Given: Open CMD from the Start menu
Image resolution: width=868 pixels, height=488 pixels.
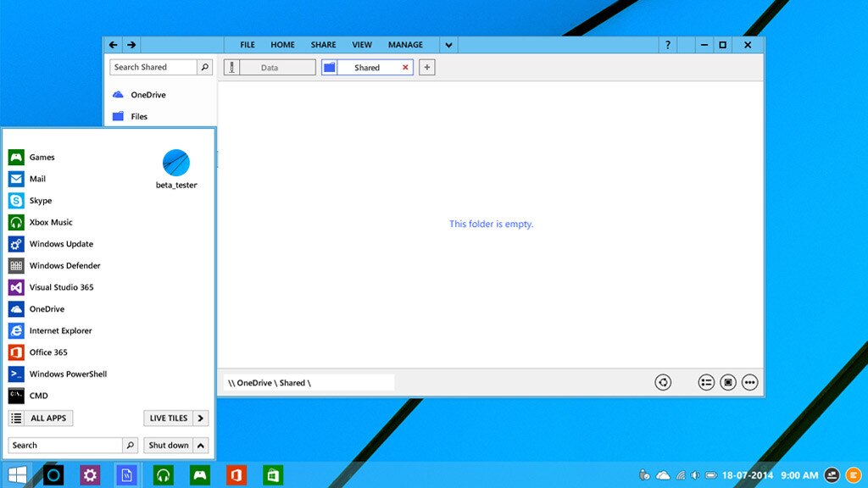Looking at the screenshot, I should [28, 396].
